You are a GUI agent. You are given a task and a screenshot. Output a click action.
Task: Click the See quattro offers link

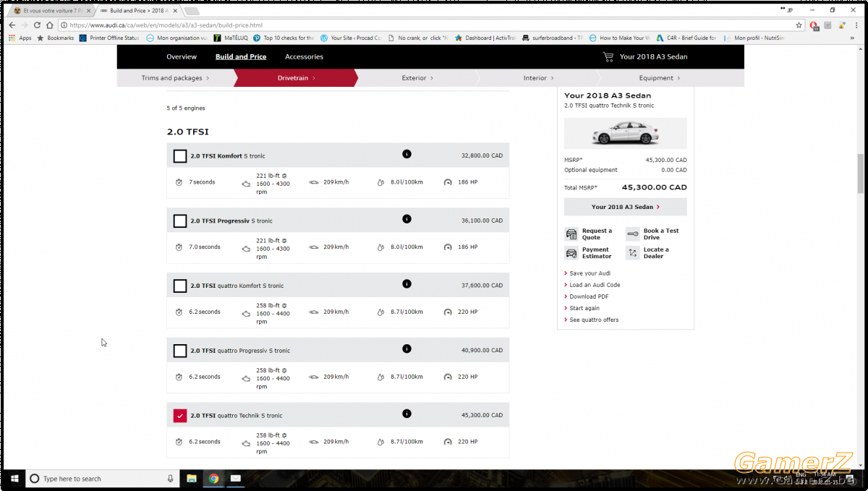(594, 320)
